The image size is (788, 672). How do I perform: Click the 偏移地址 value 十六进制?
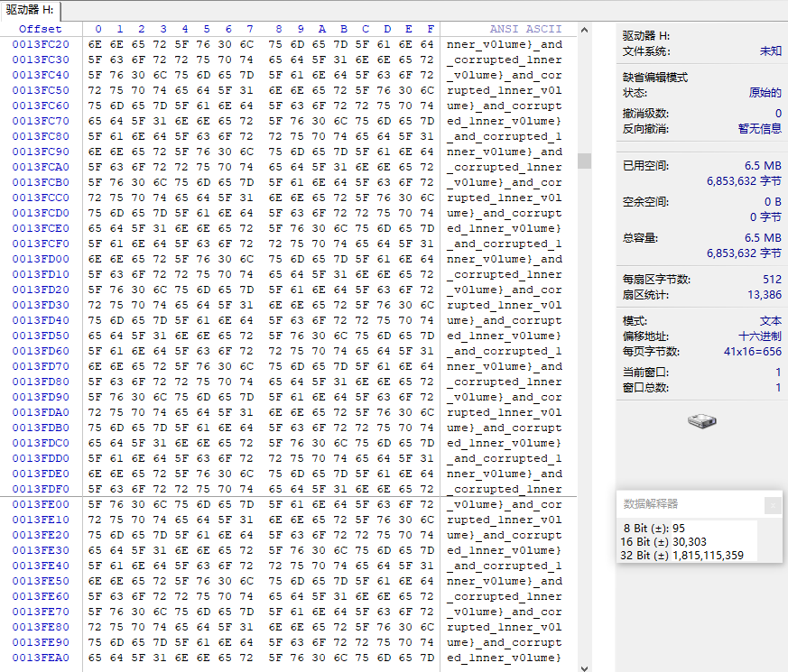[x=760, y=336]
